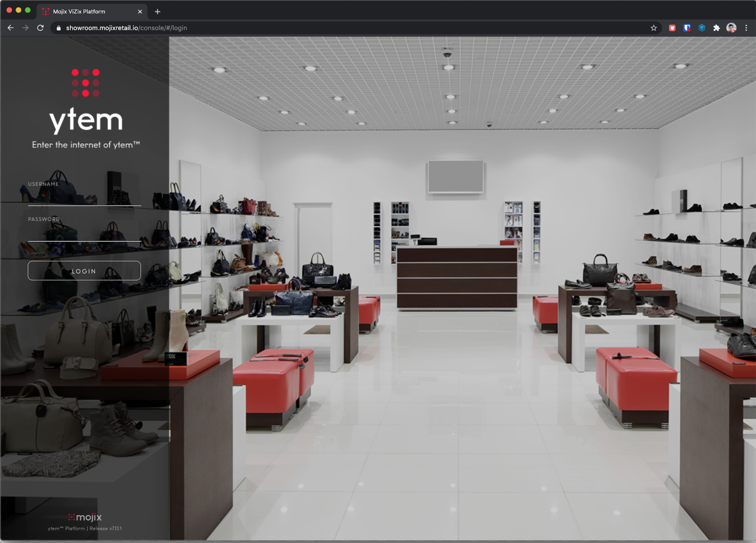Reload the showroom login page

tap(41, 28)
